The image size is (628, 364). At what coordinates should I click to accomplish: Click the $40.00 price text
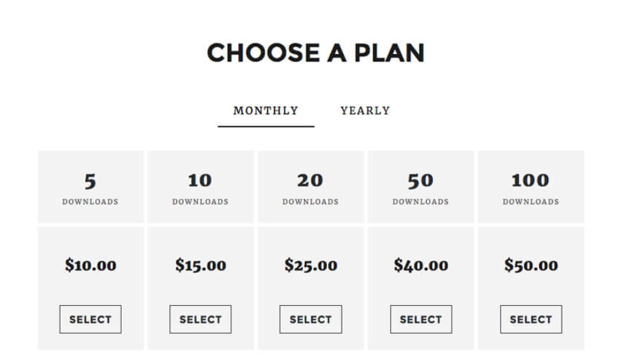(421, 265)
